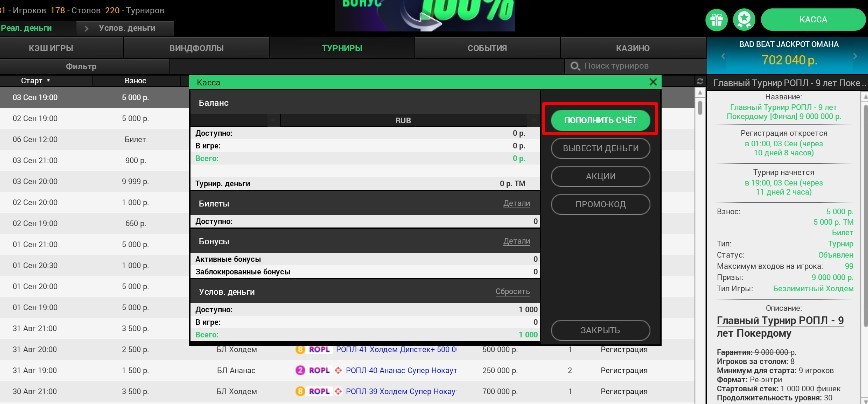Close the Касса dialog with X

tap(653, 82)
